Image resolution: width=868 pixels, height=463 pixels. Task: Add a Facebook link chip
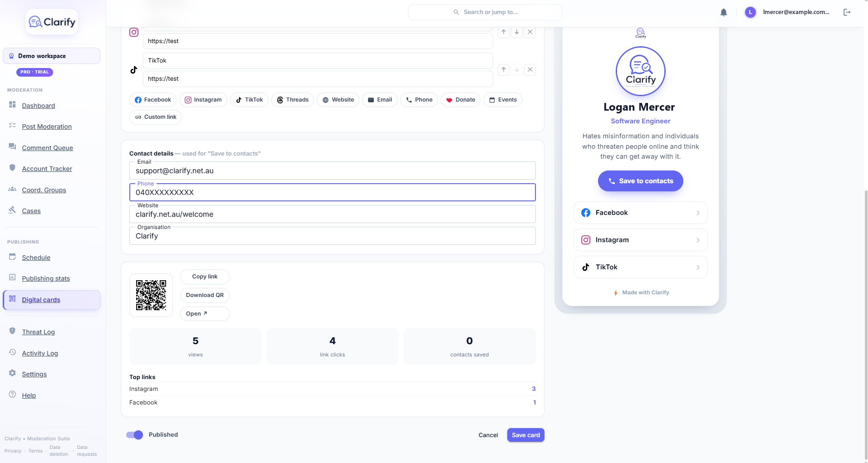[x=153, y=100]
